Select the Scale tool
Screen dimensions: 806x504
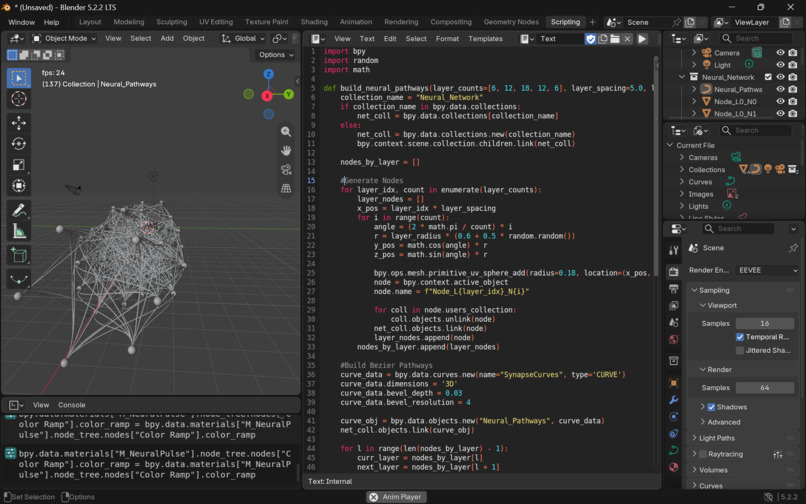[x=19, y=165]
